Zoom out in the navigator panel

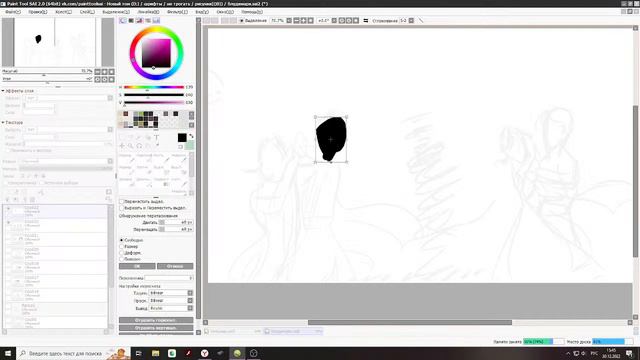[x=97, y=71]
